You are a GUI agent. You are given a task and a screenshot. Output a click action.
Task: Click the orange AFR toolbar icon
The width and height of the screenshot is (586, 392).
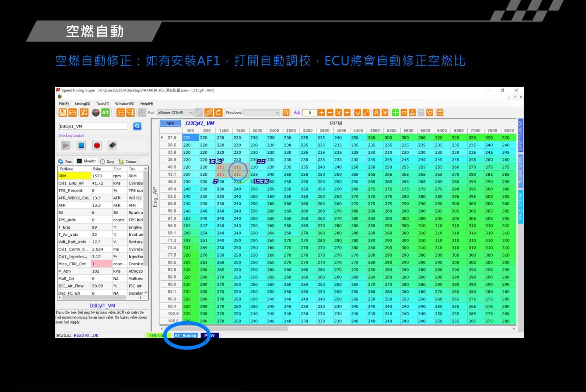pos(430,113)
